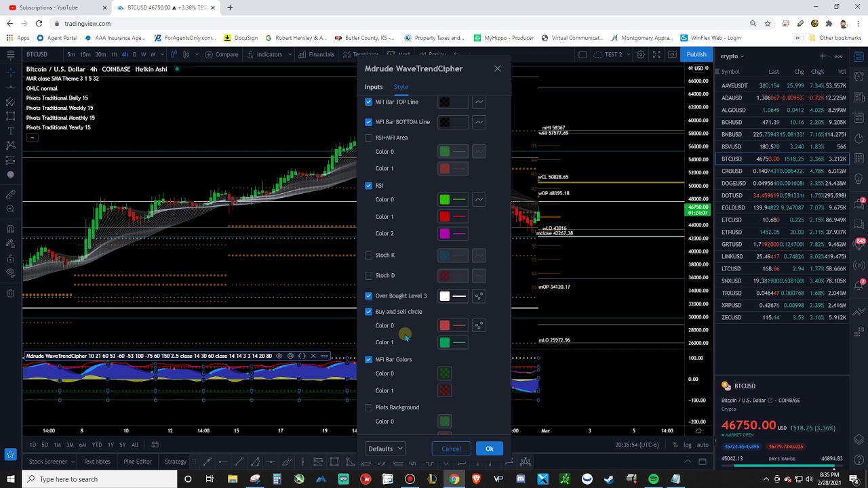The width and height of the screenshot is (868, 488).
Task: Click the Cancel button
Action: [x=452, y=449]
